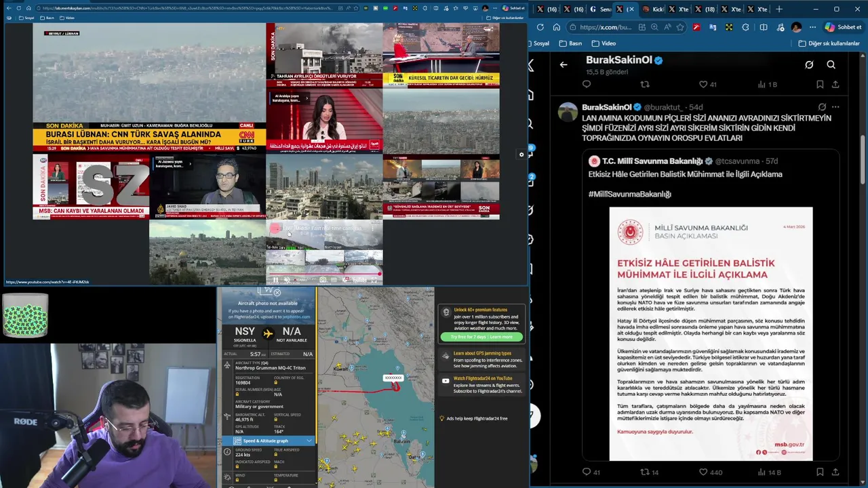The image size is (868, 488).
Task: Open the red Adobe extension icon
Action: [x=696, y=27]
